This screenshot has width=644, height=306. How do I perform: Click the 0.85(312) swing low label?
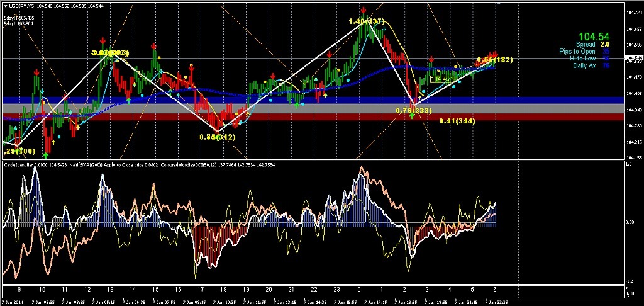point(218,137)
